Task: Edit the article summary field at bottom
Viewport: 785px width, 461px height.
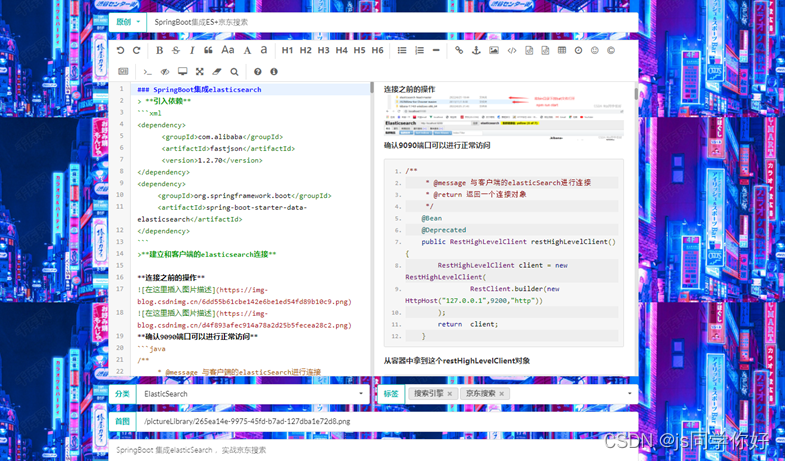Action: (373, 450)
